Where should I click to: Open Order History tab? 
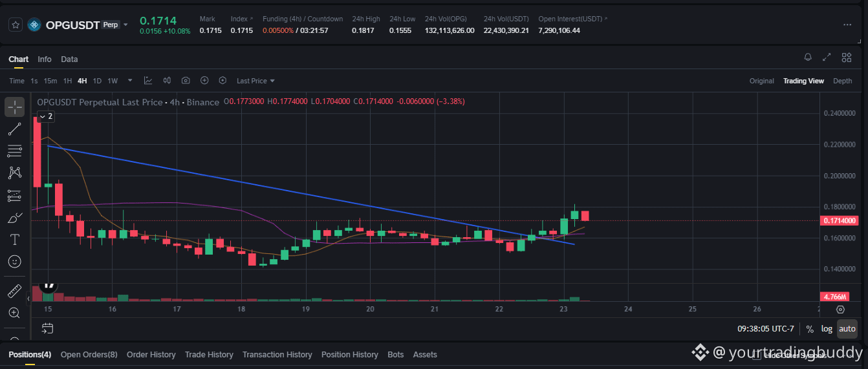pos(151,354)
